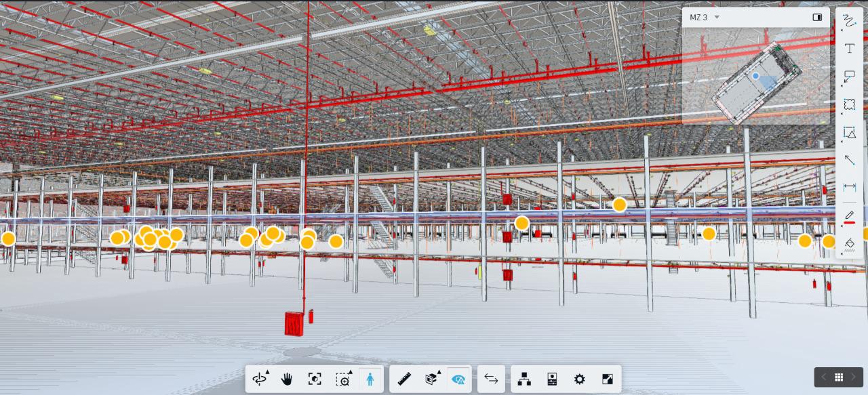Select the red fire hose cabinet

[294, 323]
